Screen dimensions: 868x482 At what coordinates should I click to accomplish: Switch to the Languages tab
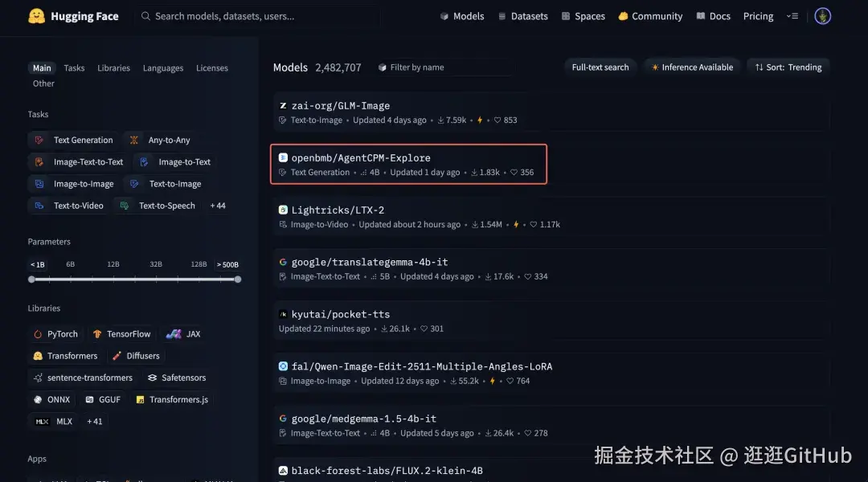click(162, 67)
